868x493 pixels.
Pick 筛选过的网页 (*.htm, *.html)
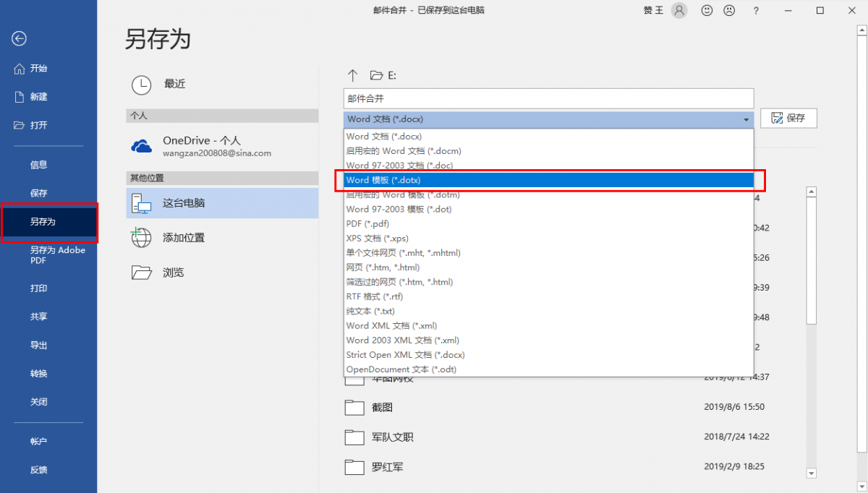(x=549, y=282)
